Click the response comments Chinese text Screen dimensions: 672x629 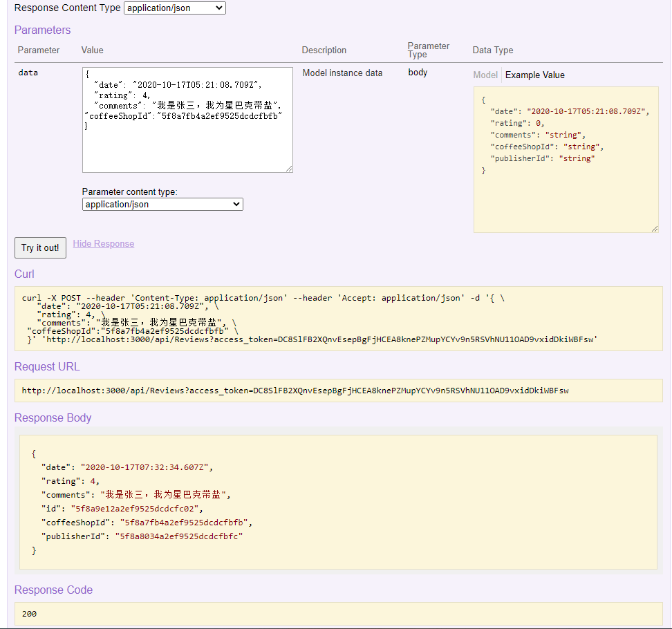pyautogui.click(x=162, y=495)
